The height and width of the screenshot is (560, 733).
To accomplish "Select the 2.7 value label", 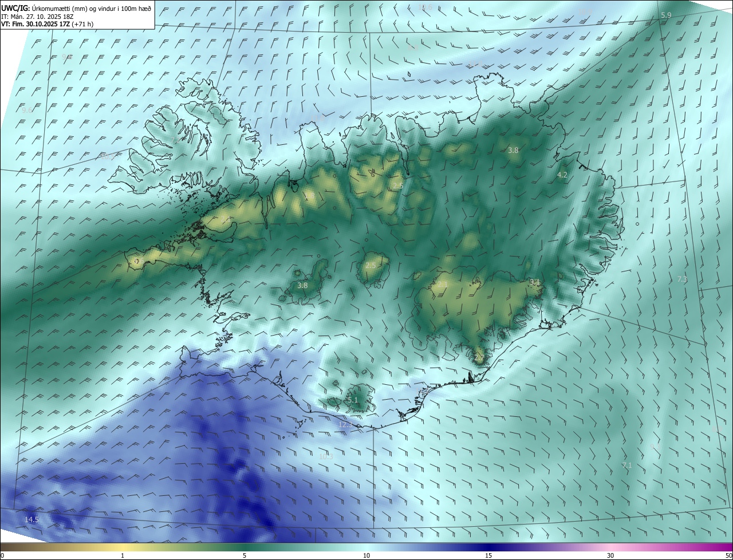I will 479,358.
